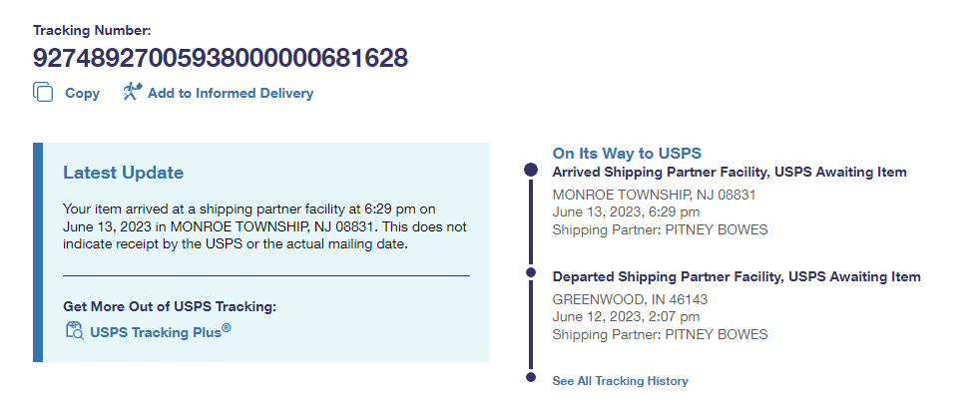This screenshot has height=414, width=980.
Task: Expand See All Tracking History
Action: [x=620, y=381]
